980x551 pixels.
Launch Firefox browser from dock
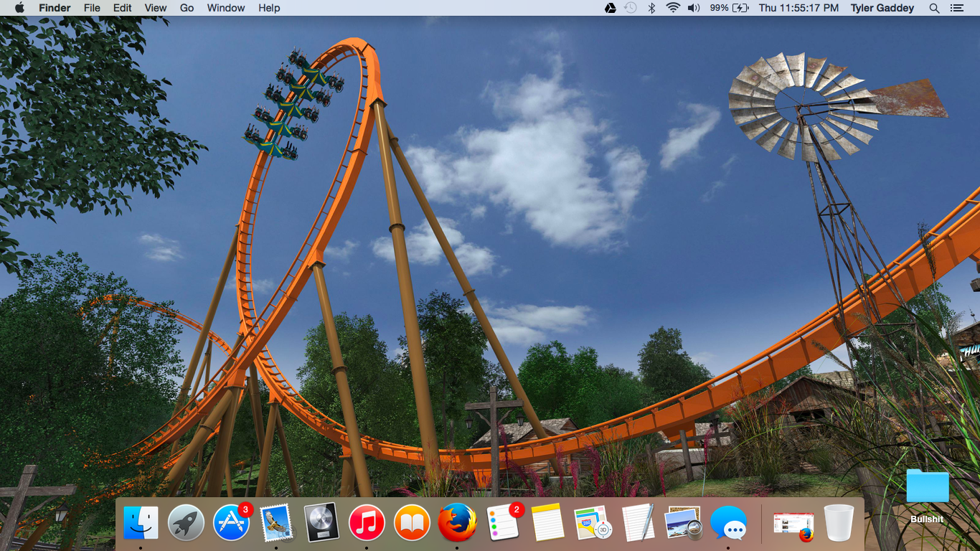click(x=457, y=522)
